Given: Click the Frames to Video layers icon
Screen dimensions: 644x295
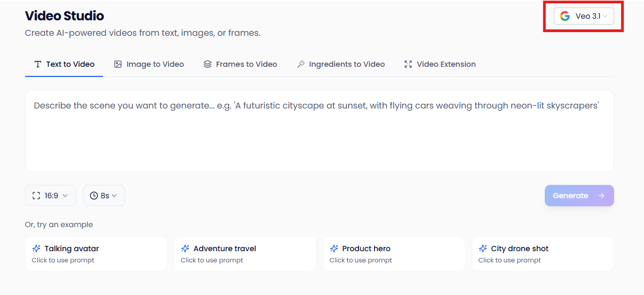Looking at the screenshot, I should pos(208,64).
